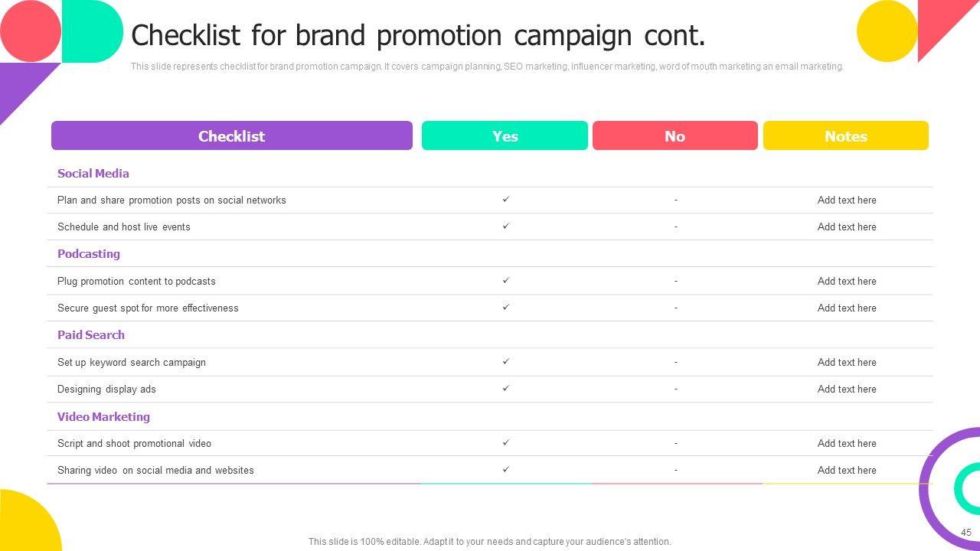Click "Add text here" for "Schedule and host live events"

point(847,227)
